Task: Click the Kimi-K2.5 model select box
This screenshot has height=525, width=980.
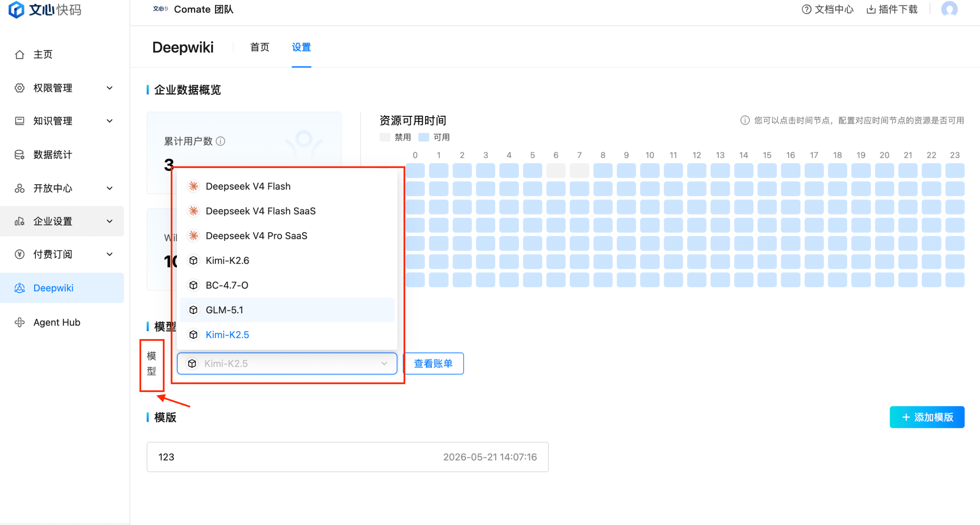Action: pos(287,364)
